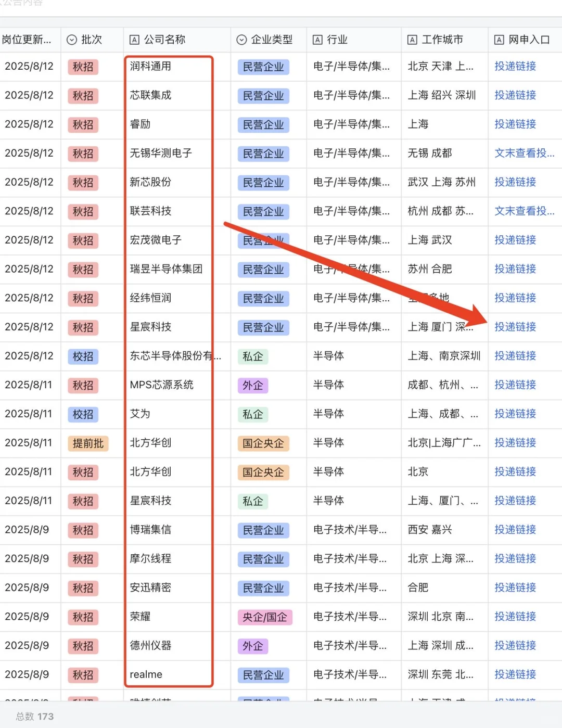
Task: Select 合肥 city cell in 安迅精密 row
Action: pyautogui.click(x=444, y=587)
